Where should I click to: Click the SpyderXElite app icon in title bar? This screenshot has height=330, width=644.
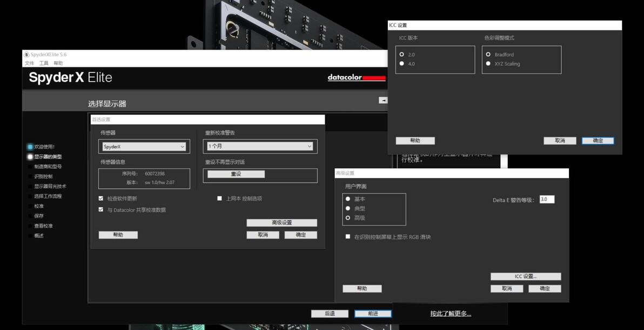click(x=26, y=54)
